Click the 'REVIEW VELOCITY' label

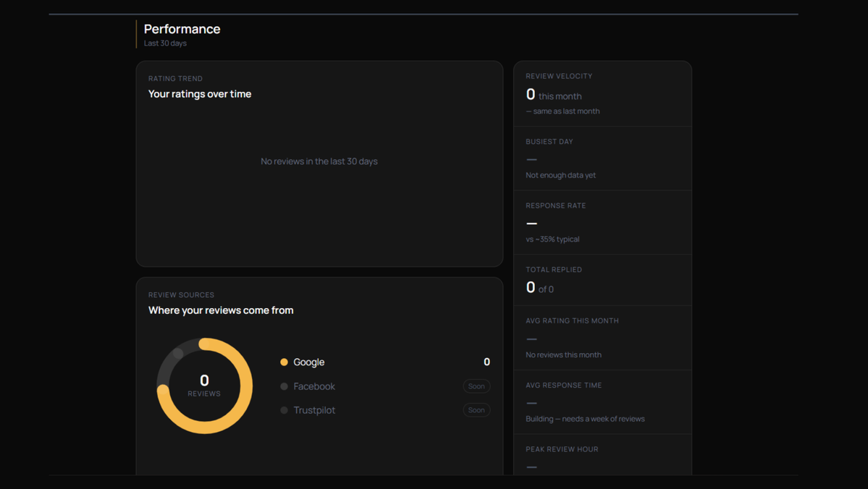559,77
